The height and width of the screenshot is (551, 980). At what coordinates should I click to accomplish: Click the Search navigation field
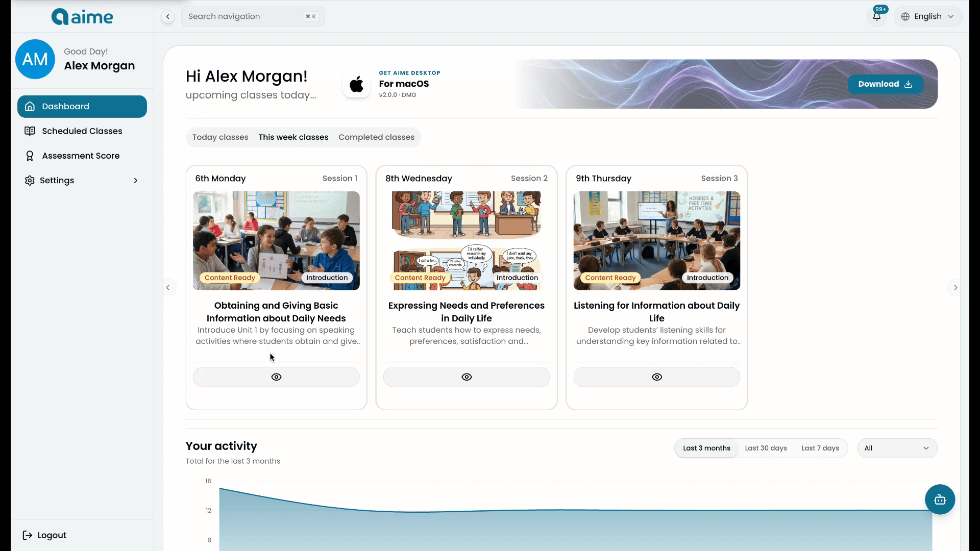point(253,16)
